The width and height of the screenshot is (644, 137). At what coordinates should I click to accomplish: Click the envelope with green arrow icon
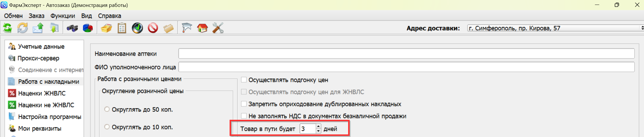(38, 28)
